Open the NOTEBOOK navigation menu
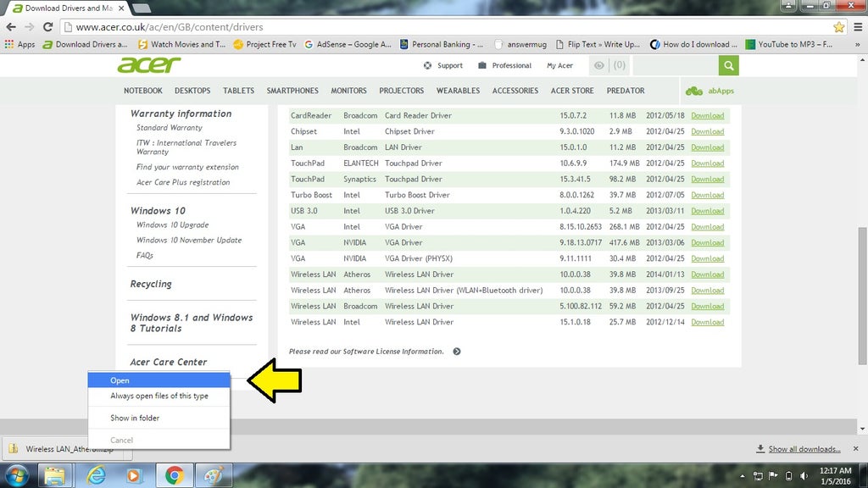Screen dimensions: 868x488 pos(142,91)
